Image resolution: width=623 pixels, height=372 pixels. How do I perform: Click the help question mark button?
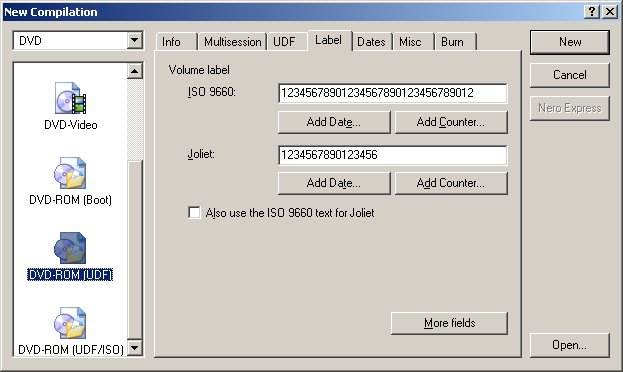point(592,12)
